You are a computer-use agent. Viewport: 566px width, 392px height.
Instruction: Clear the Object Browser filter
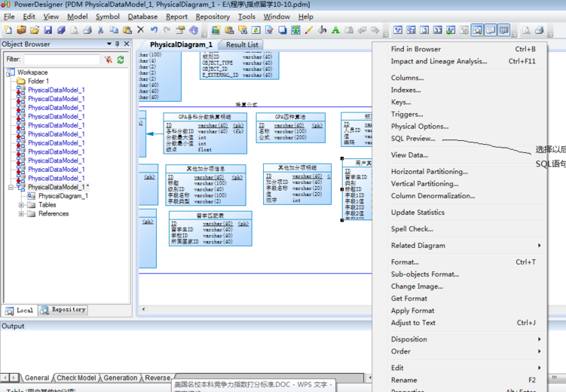click(x=109, y=60)
